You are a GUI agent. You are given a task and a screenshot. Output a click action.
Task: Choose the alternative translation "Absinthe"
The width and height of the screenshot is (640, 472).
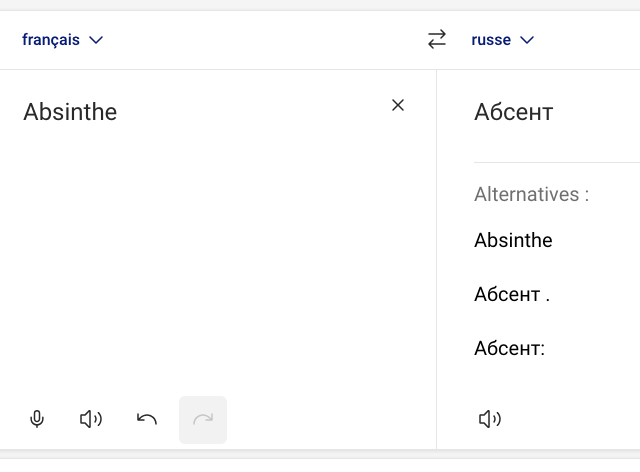point(513,240)
